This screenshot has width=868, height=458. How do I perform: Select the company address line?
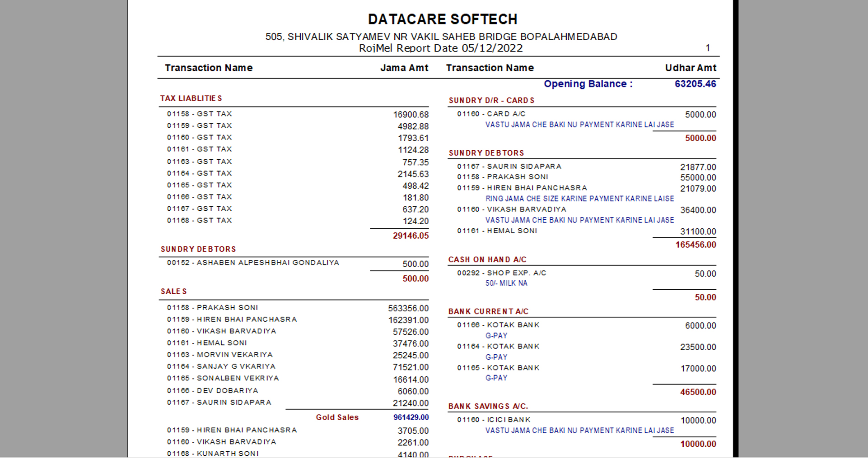pos(441,37)
